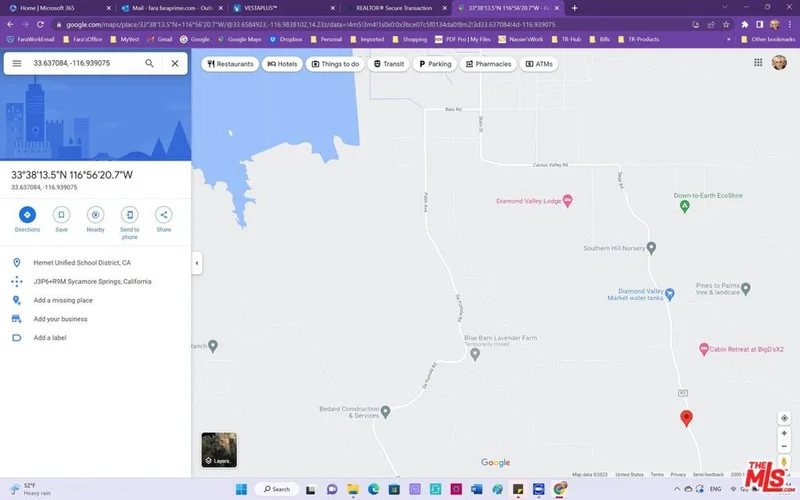Open the Google apps grid
The width and height of the screenshot is (800, 500).
pos(758,63)
